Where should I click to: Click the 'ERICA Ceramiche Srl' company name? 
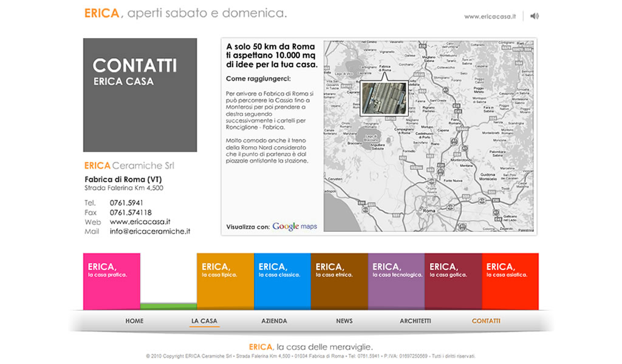click(x=129, y=166)
